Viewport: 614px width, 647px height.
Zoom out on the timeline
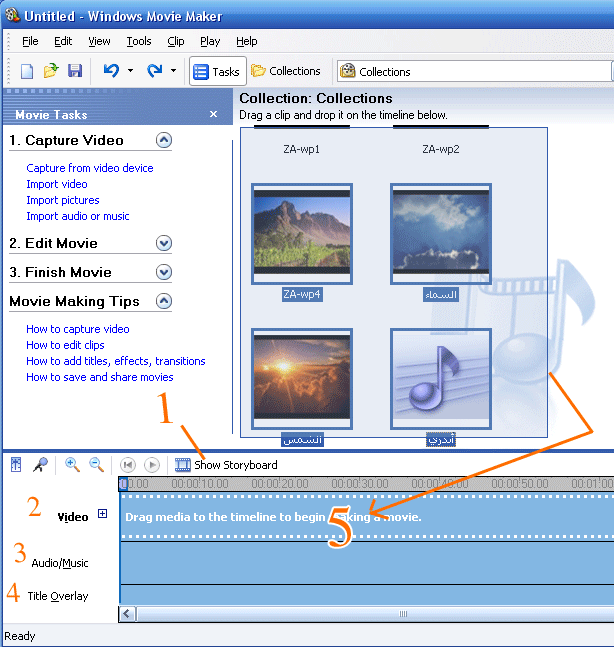tap(97, 465)
